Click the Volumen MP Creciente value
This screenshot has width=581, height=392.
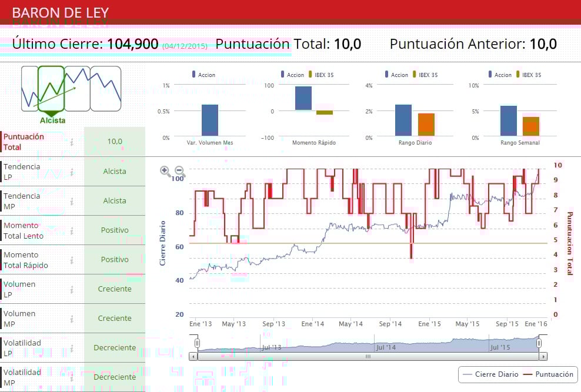tap(115, 319)
